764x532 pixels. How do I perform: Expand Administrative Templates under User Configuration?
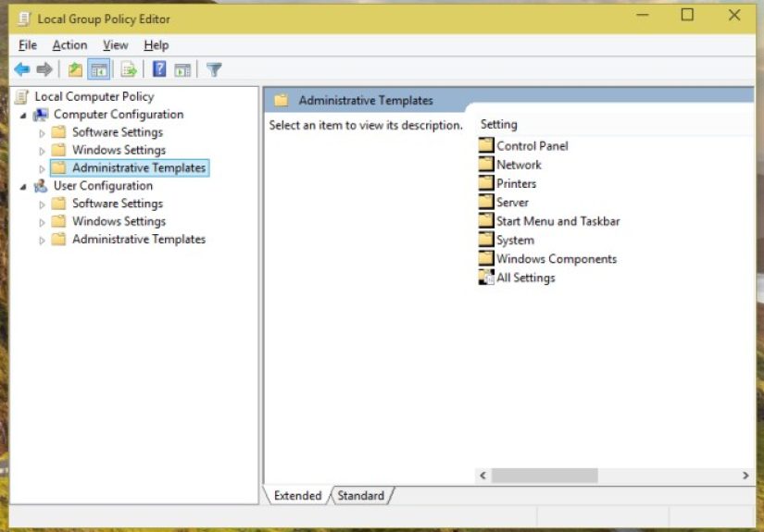42,240
